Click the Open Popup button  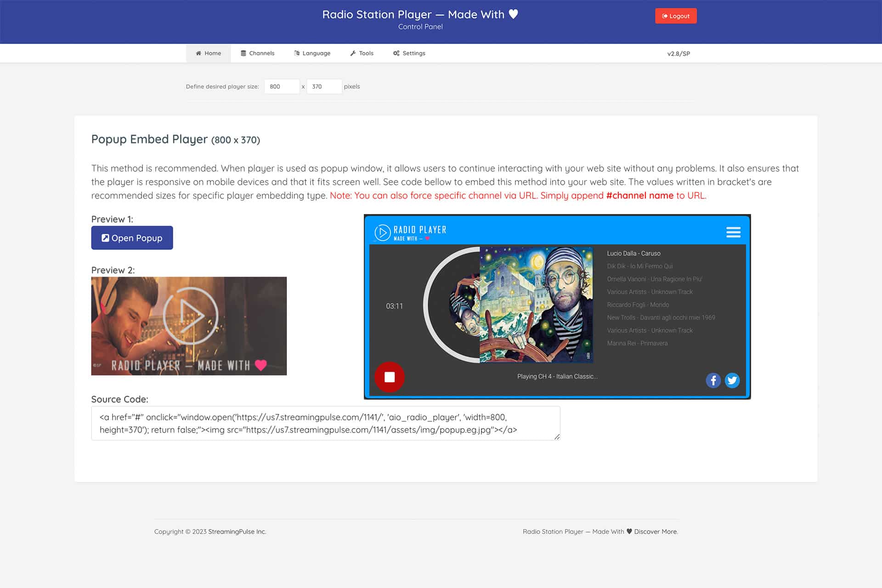pos(132,237)
